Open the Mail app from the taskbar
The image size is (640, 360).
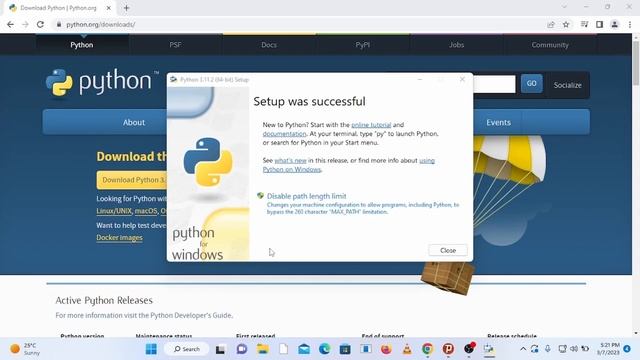(x=304, y=349)
